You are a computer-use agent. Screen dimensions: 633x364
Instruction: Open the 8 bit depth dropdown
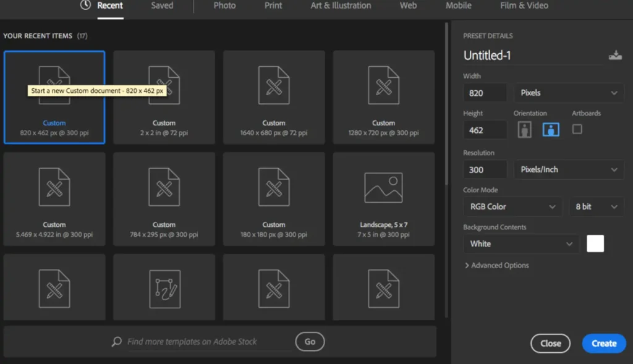point(596,206)
